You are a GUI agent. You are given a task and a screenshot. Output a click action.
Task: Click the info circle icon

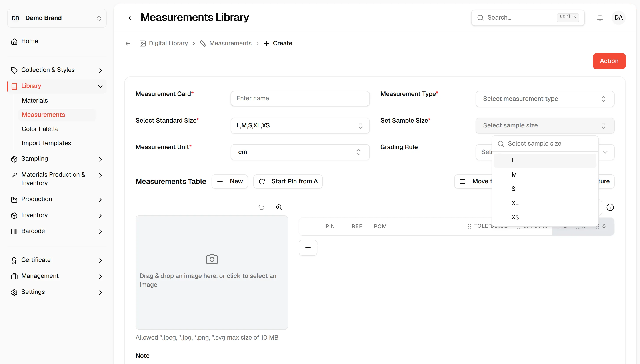610,207
